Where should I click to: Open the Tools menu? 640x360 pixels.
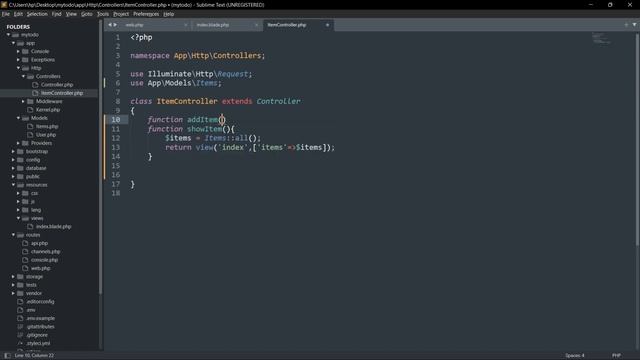103,14
